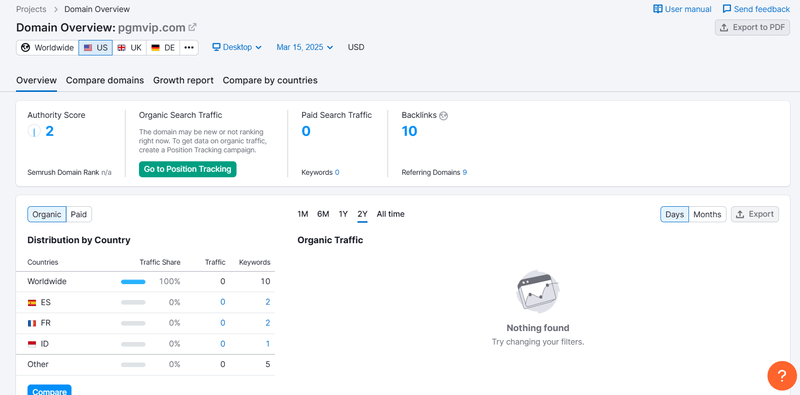This screenshot has width=800, height=395.
Task: Click the 'Semrush Domain Rank' label
Action: [x=63, y=172]
